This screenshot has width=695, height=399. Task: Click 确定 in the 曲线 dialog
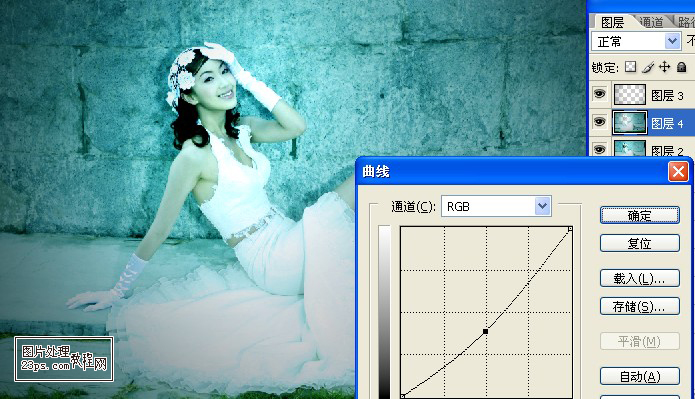[640, 215]
